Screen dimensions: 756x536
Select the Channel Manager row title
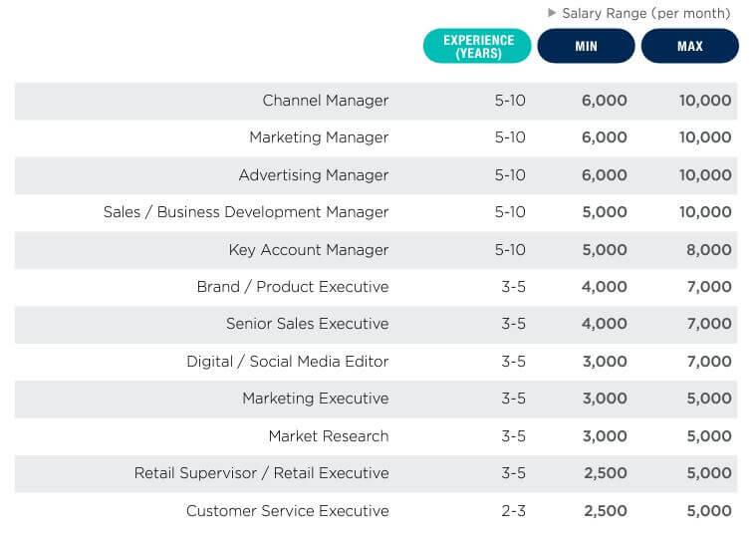point(325,101)
